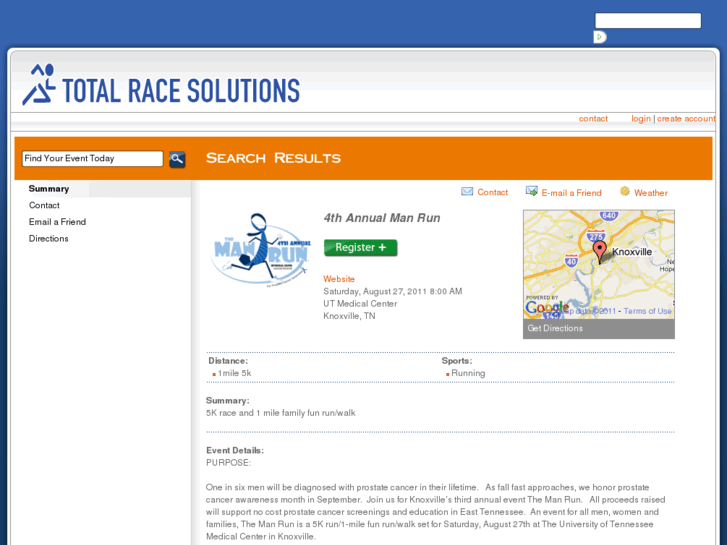Click the 'PURPOSE:' text
727x545 pixels.
pyautogui.click(x=228, y=462)
